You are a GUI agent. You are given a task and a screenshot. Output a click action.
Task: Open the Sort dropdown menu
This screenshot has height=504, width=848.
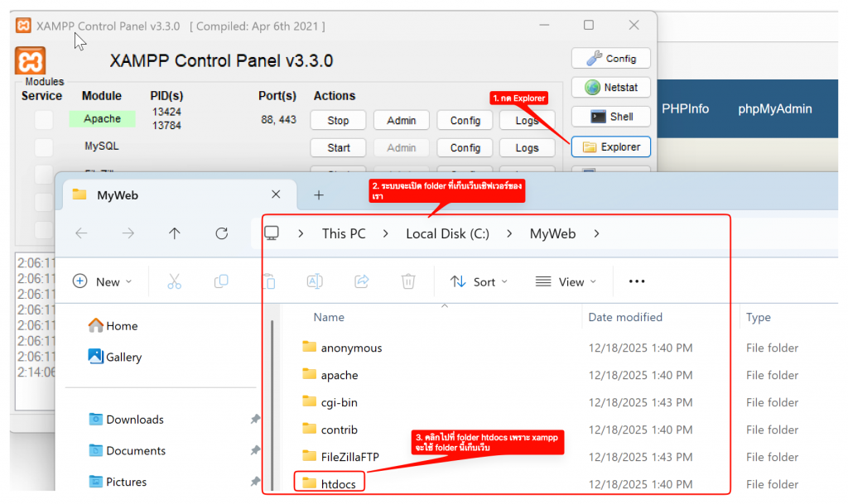click(479, 281)
